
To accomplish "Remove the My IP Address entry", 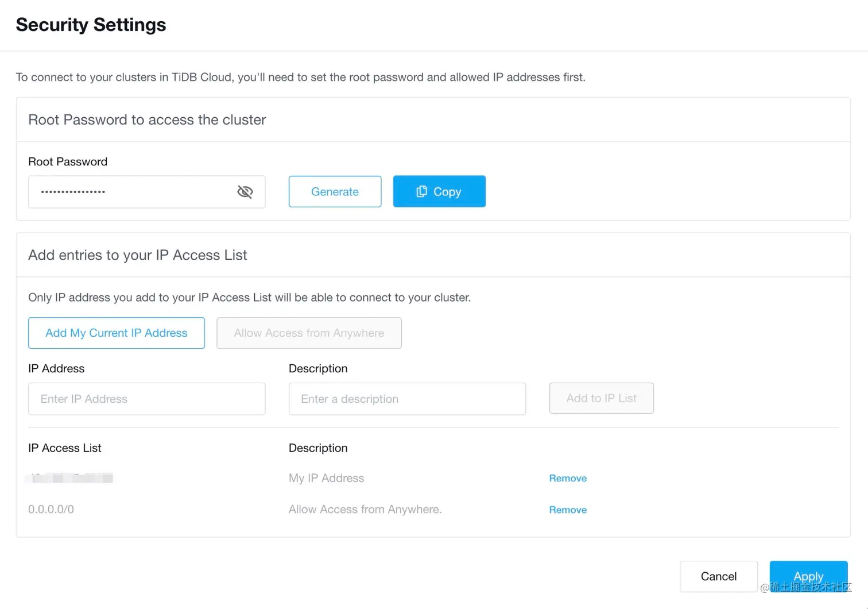I will 568,478.
